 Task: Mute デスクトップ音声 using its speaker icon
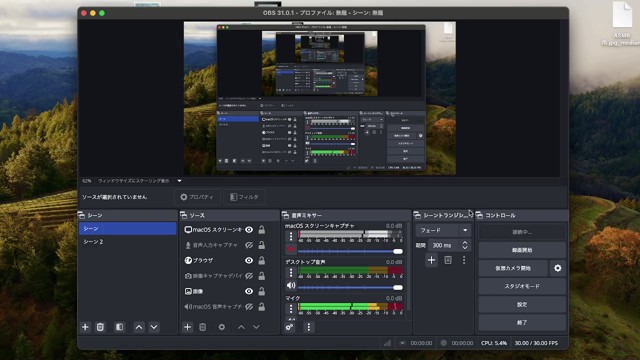291,285
